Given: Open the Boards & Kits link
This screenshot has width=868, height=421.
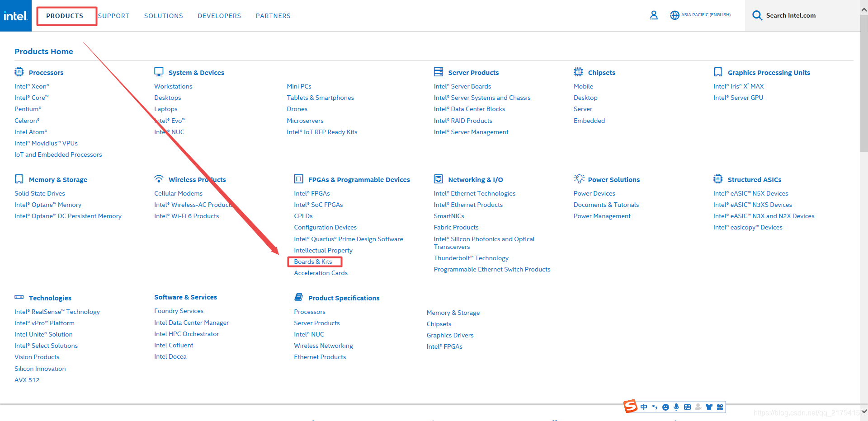Looking at the screenshot, I should pyautogui.click(x=313, y=262).
